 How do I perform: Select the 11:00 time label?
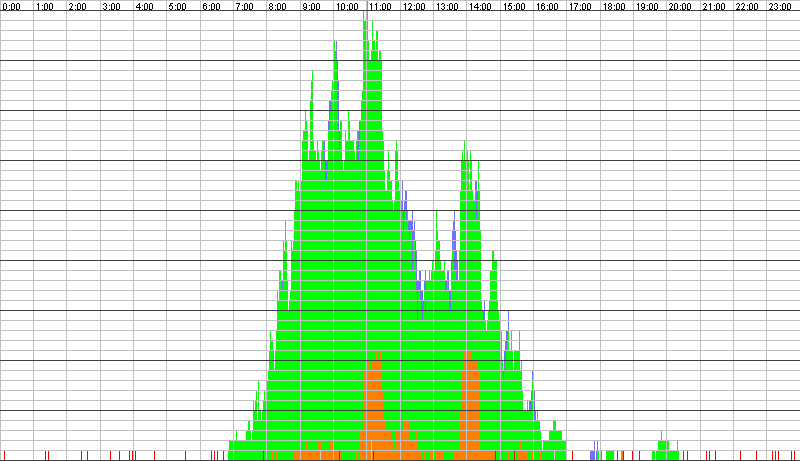click(381, 7)
